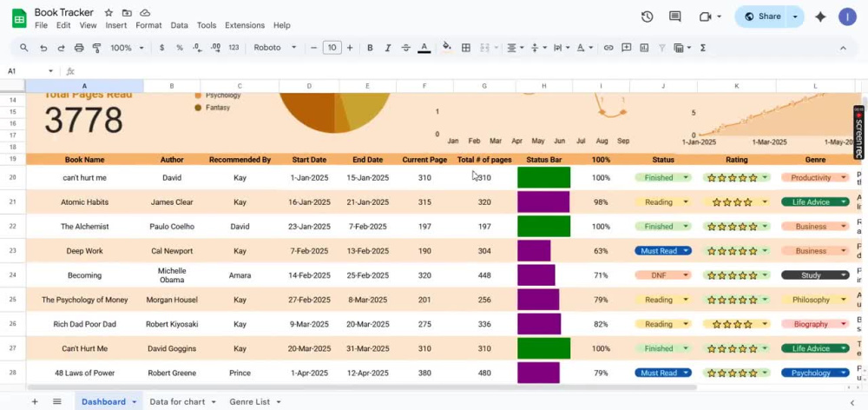
Task: Toggle bold formatting
Action: 370,48
